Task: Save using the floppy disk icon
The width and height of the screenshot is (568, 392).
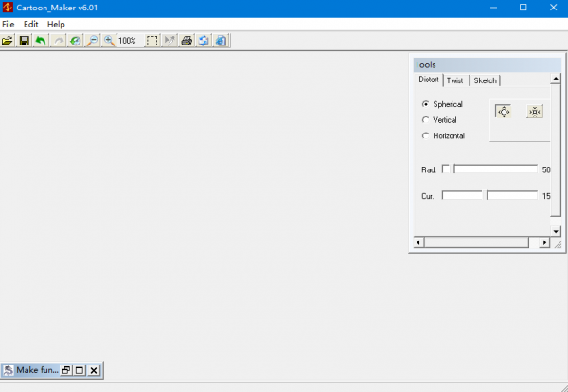Action: click(x=25, y=41)
